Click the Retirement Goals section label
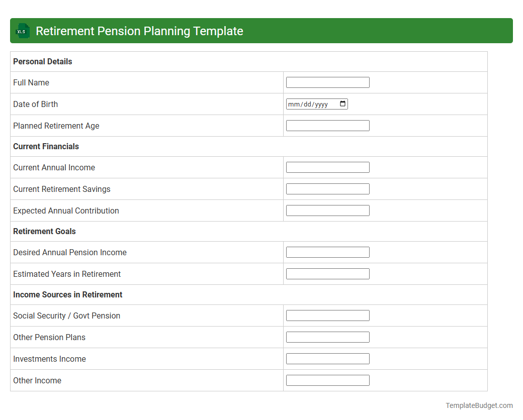The width and height of the screenshot is (523, 420). 44,231
